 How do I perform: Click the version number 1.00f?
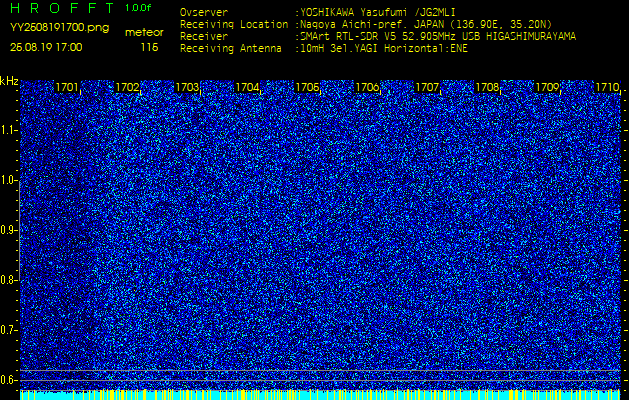pos(138,8)
